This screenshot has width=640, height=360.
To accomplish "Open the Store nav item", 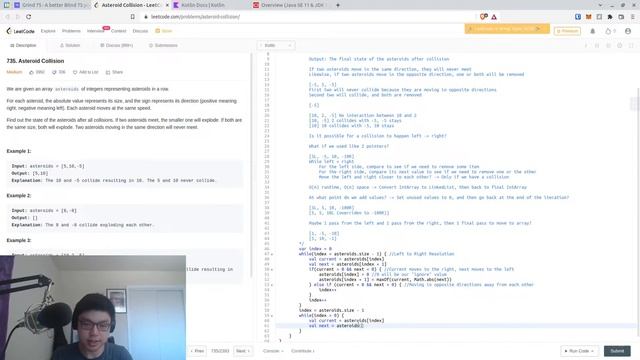I will (164, 31).
